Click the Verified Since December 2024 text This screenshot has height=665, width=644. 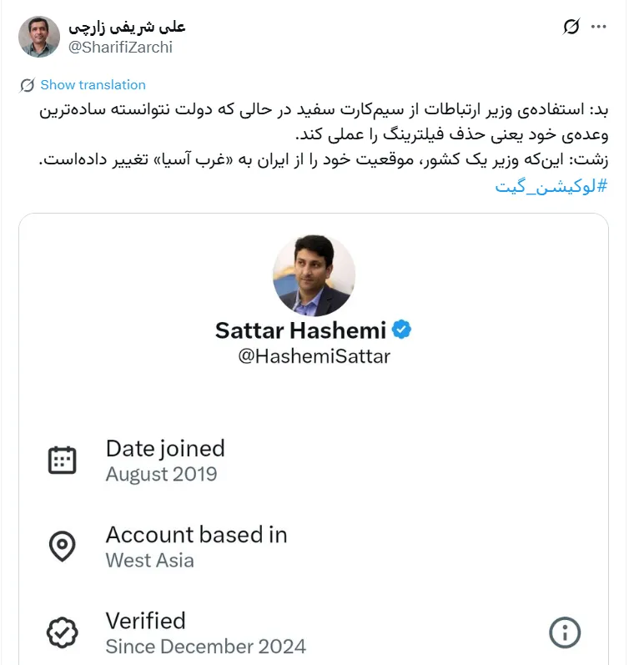(205, 633)
